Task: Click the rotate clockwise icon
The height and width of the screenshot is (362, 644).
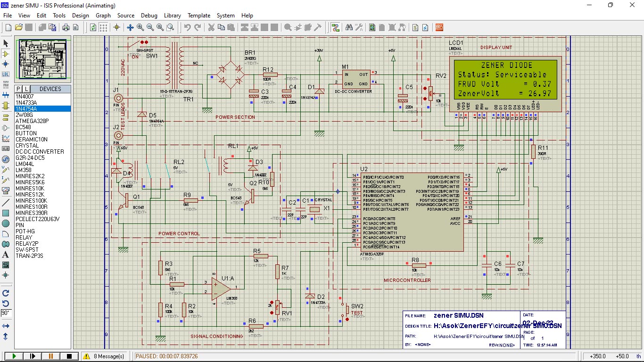Action: coord(6,293)
